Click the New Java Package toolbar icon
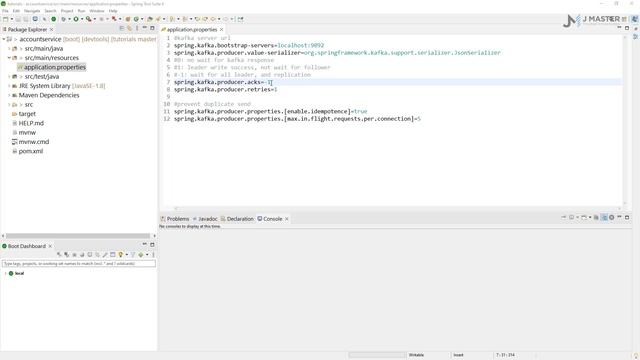Viewport: 640px width, 360px height. [x=128, y=19]
